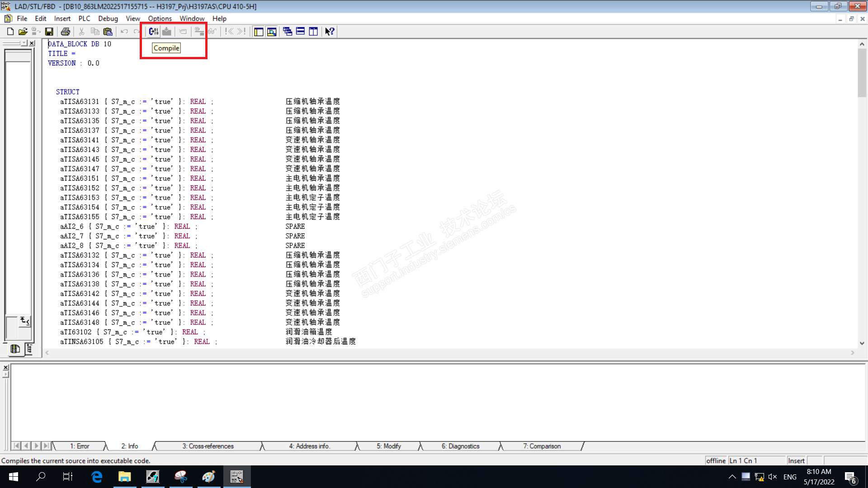Viewport: 868px width, 488px height.
Task: Show hidden system tray icons
Action: tap(732, 477)
